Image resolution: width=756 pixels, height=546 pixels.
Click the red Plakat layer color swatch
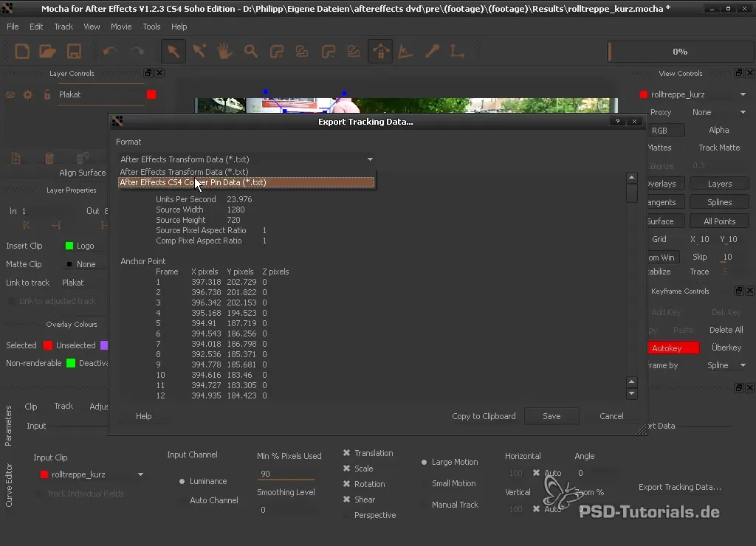[x=151, y=94]
